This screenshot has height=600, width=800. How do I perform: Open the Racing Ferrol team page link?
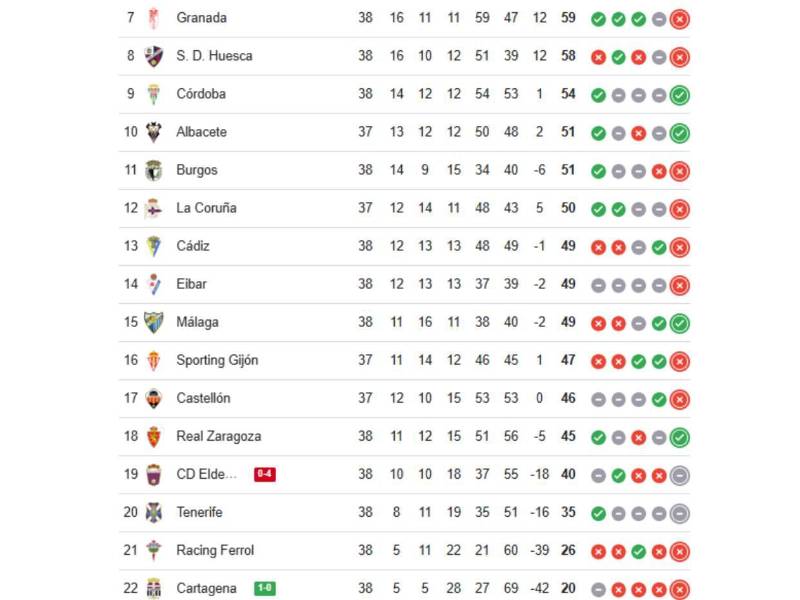click(x=215, y=550)
